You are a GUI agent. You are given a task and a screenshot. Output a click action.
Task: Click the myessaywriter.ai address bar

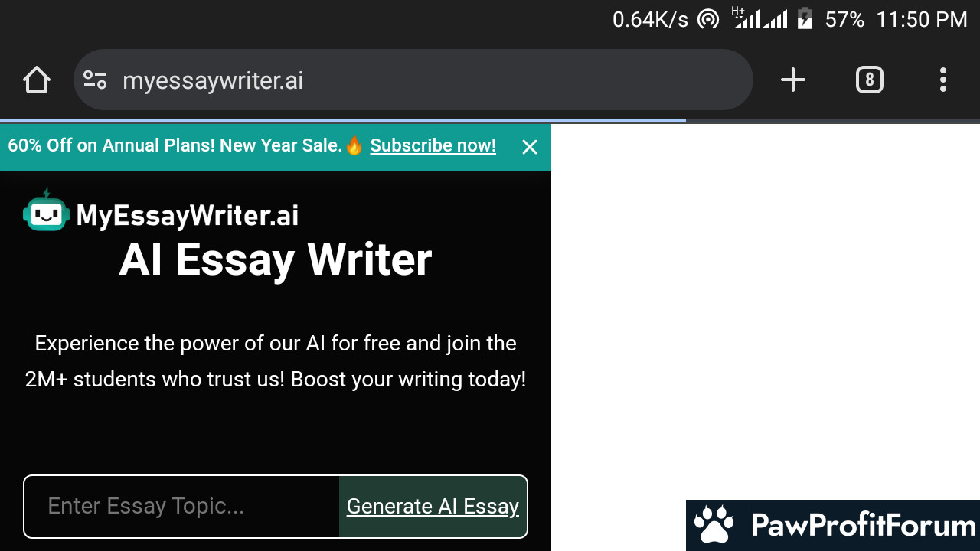tap(413, 80)
